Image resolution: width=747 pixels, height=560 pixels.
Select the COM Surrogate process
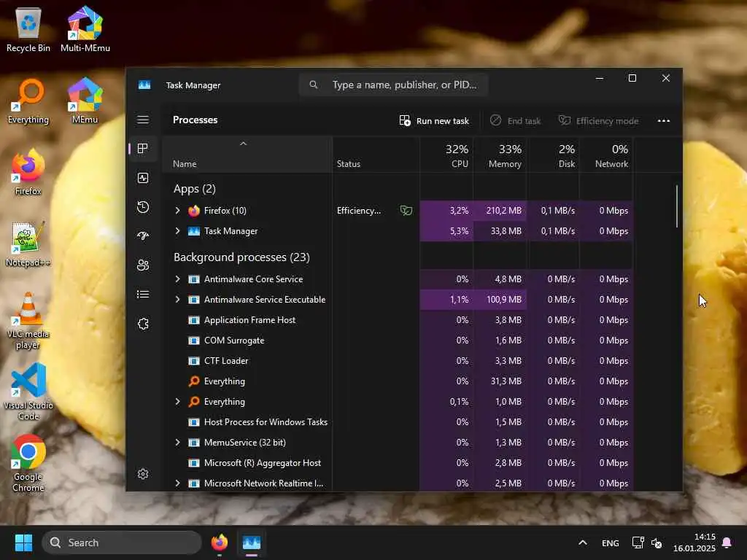click(398, 341)
